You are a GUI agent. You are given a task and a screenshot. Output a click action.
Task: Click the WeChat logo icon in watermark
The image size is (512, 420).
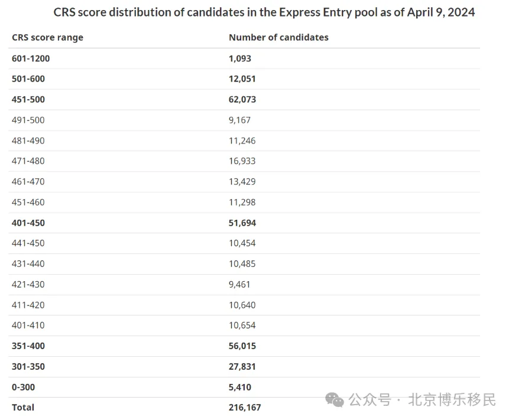[335, 399]
